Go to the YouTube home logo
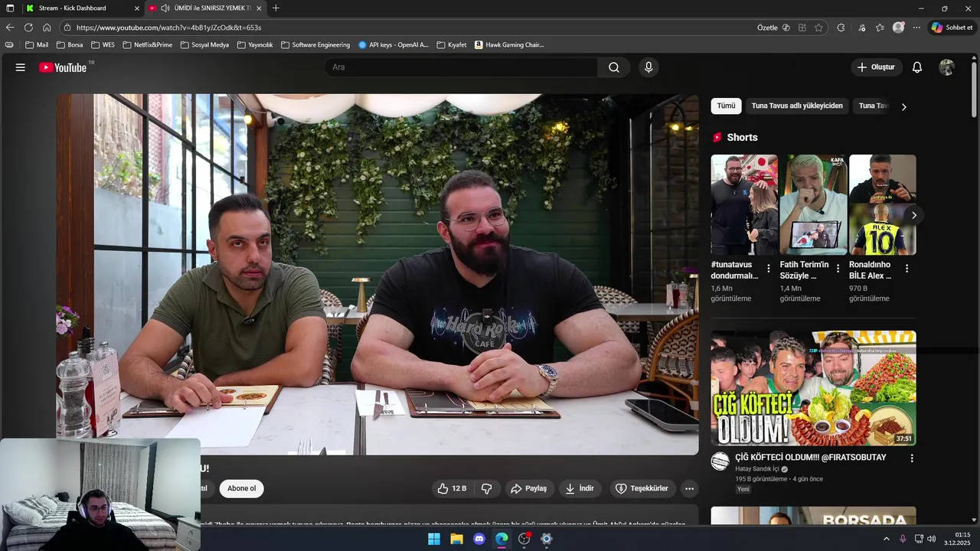The image size is (980, 551). click(x=63, y=67)
